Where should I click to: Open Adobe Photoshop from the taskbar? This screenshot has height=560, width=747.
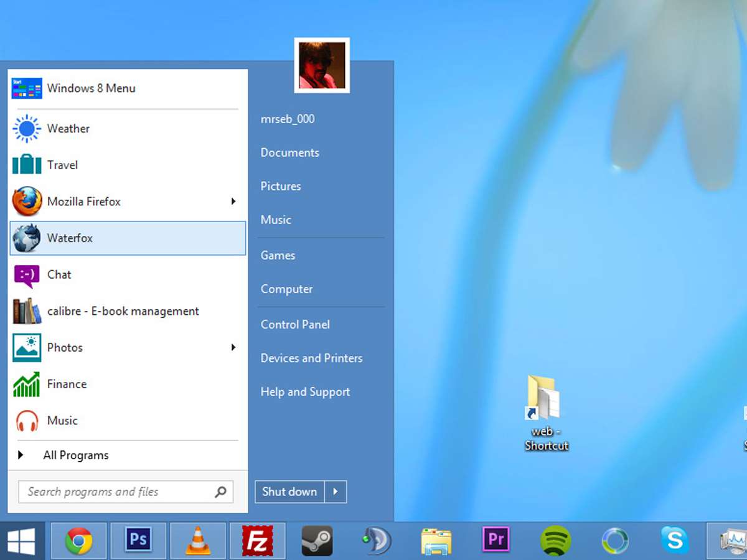(x=138, y=540)
